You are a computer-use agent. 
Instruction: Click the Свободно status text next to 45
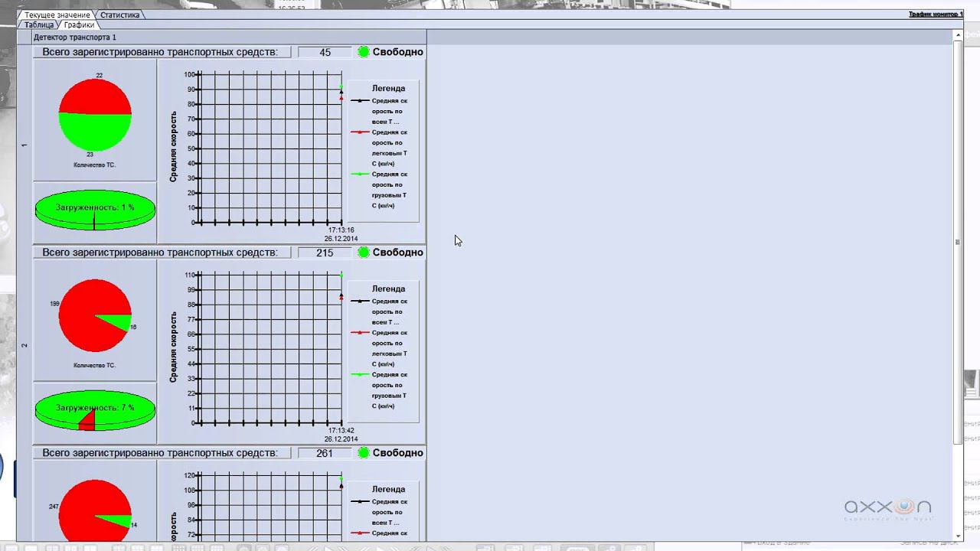(x=398, y=52)
